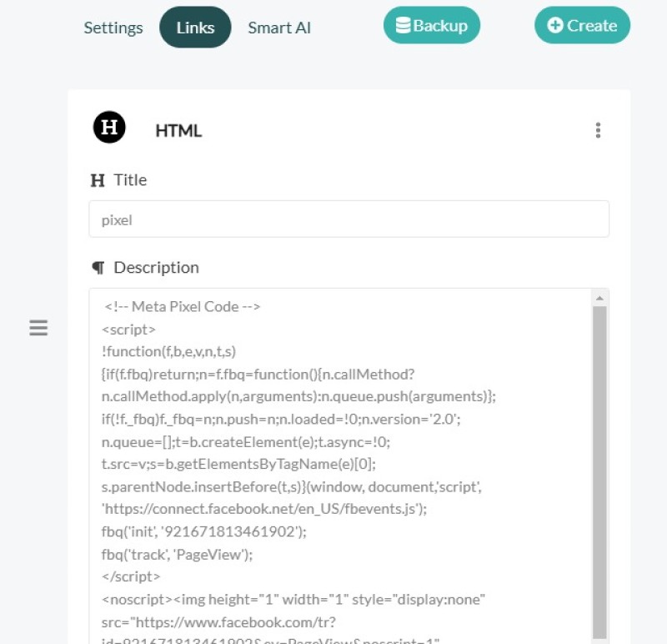Click the HTML block's round H icon
Screen dimensions: 667x644
coord(109,127)
